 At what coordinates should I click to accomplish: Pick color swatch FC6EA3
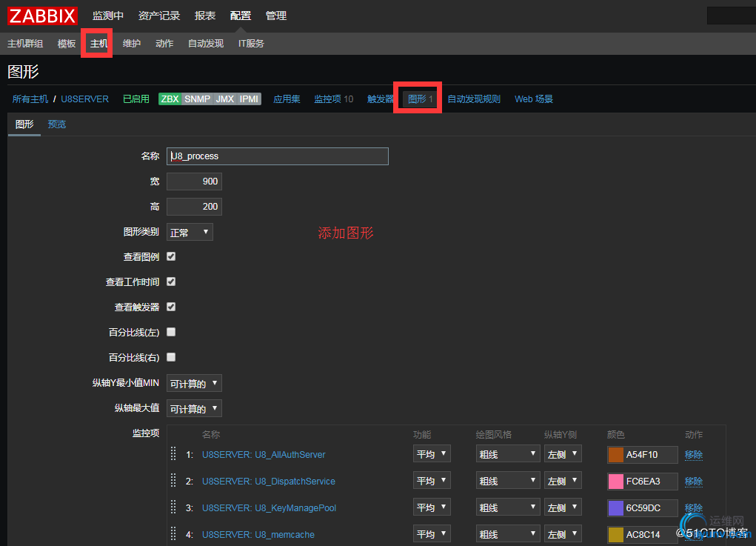click(616, 481)
